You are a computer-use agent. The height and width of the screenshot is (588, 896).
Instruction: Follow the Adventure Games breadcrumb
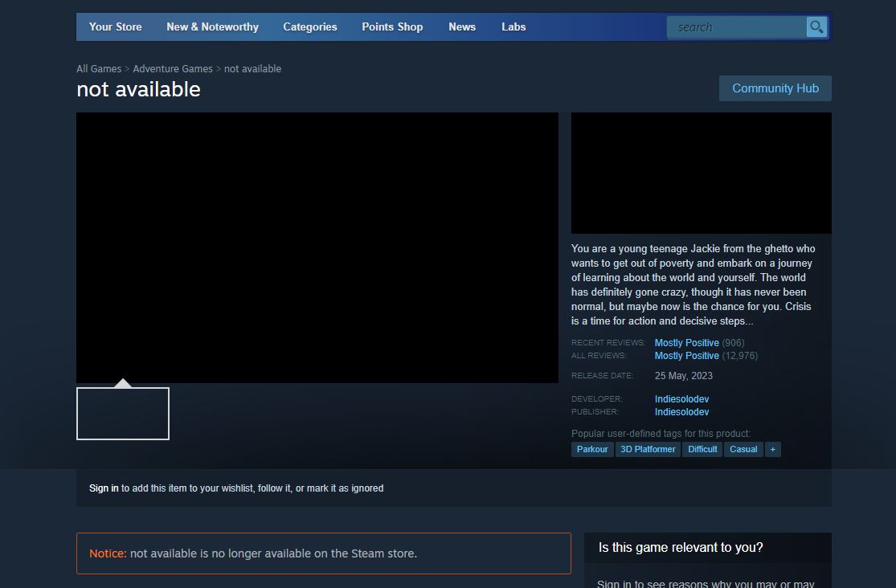[173, 68]
